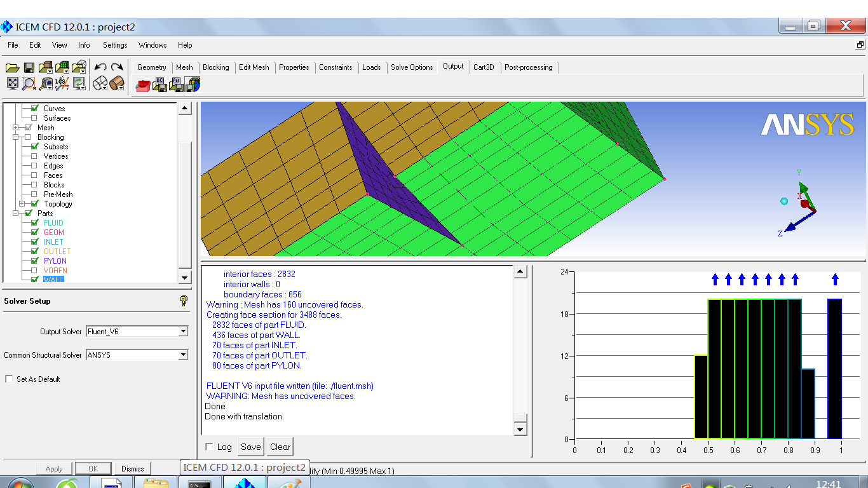Image resolution: width=868 pixels, height=488 pixels.
Task: Open the Common Structural Solver dropdown
Action: pyautogui.click(x=183, y=355)
